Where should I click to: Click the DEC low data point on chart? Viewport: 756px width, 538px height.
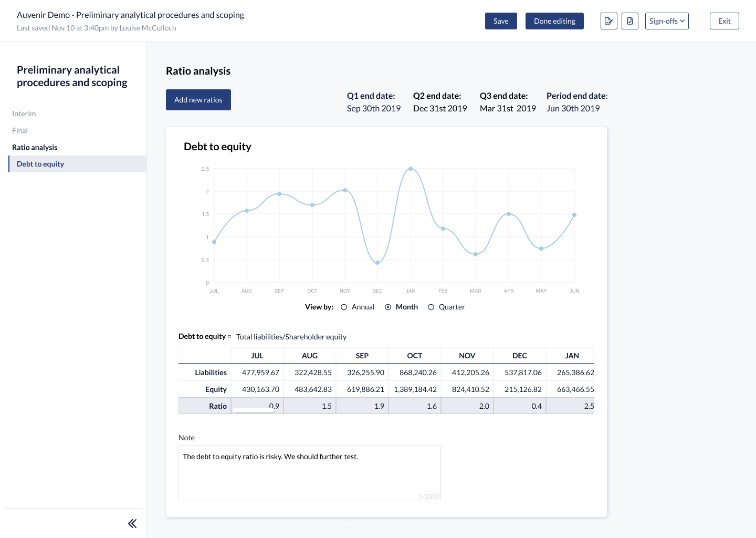[377, 263]
